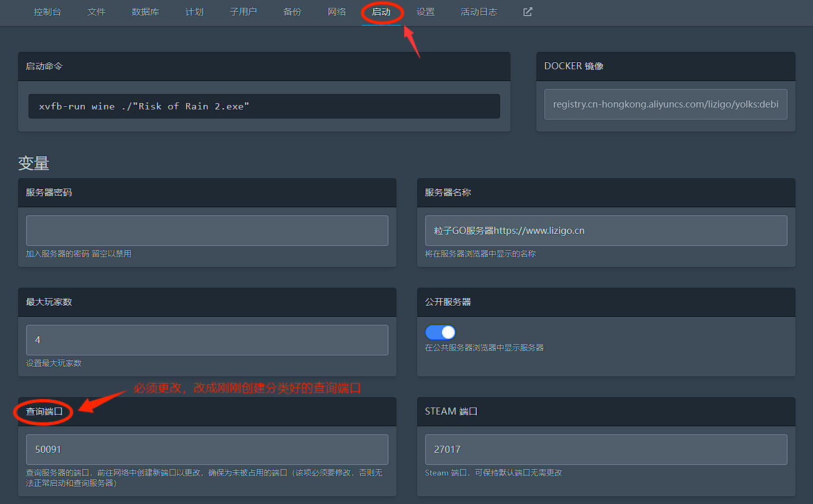Image resolution: width=813 pixels, height=504 pixels.
Task: Click the DOCKER 镜像 panel title
Action: pyautogui.click(x=574, y=66)
